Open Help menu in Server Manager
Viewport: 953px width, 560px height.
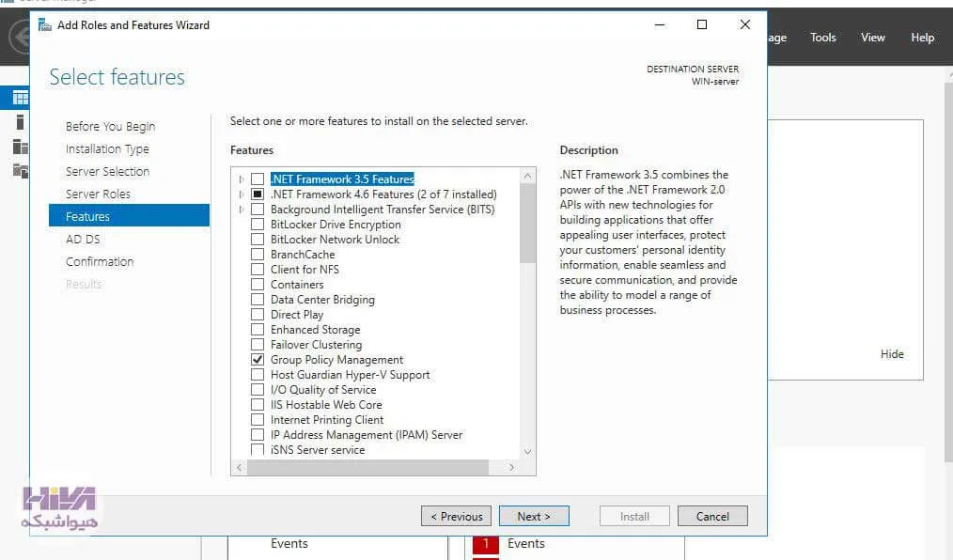(923, 38)
